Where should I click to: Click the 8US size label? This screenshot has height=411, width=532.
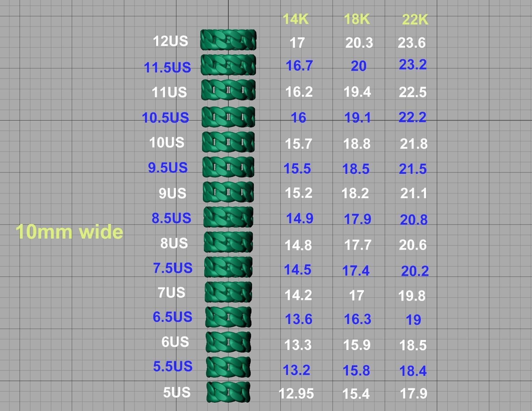174,243
